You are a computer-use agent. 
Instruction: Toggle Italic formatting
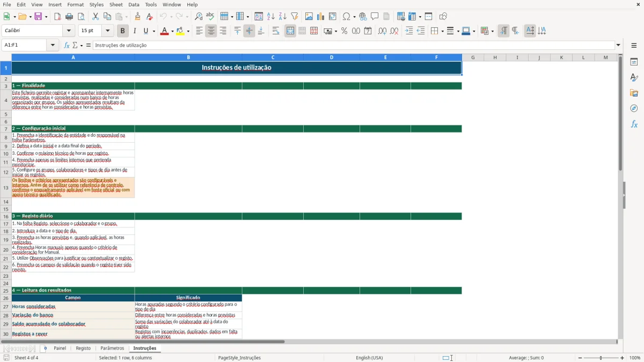click(134, 31)
